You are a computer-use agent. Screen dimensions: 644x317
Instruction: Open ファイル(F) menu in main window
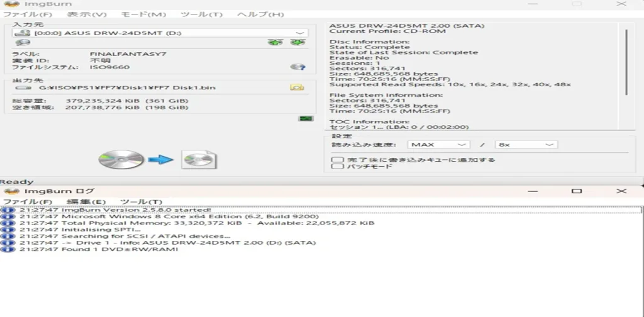(28, 14)
